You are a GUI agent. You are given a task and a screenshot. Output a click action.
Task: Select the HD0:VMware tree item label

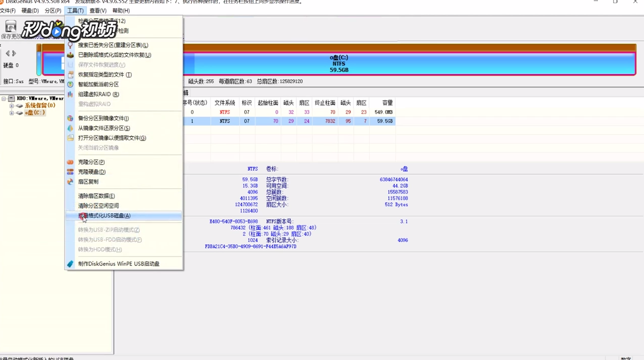pyautogui.click(x=40, y=99)
